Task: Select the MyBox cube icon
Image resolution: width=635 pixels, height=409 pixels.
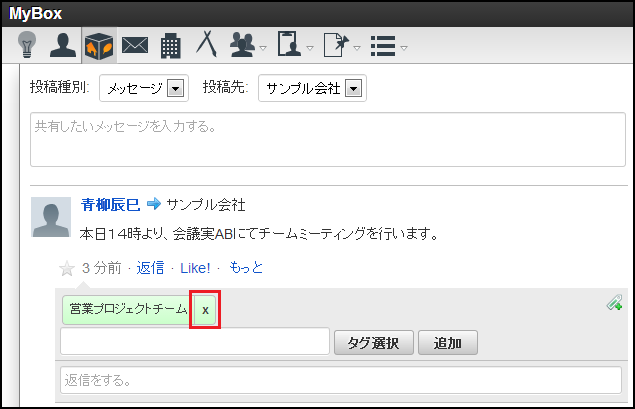Action: point(99,46)
